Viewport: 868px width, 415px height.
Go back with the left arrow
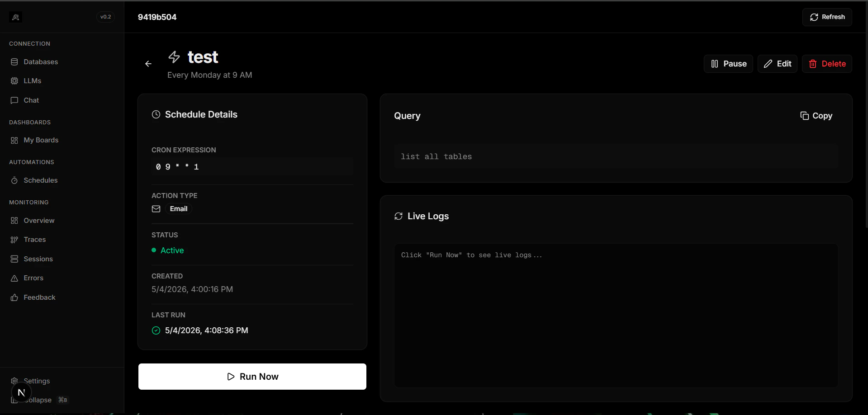click(148, 64)
